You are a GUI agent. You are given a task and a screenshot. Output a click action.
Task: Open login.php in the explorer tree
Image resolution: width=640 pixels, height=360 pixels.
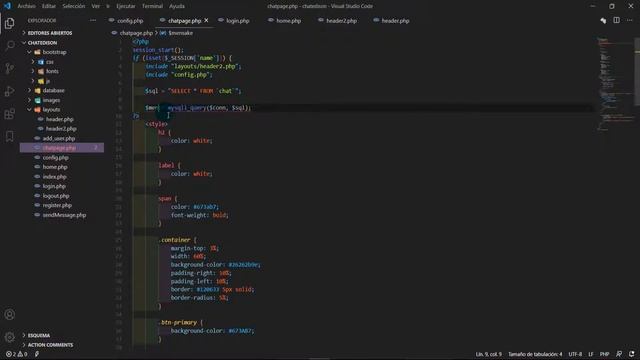click(54, 186)
